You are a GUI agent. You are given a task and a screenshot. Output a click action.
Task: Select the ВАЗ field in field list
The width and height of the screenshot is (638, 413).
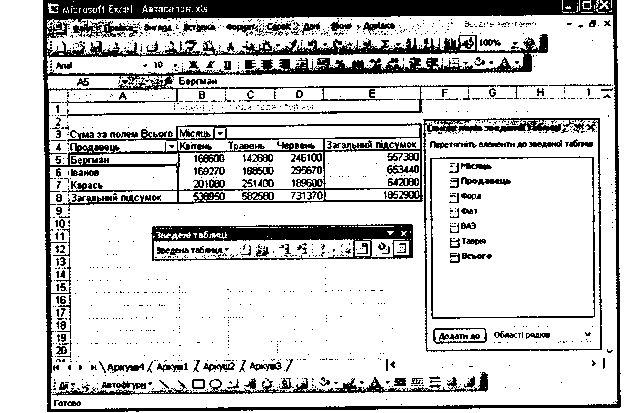[463, 226]
